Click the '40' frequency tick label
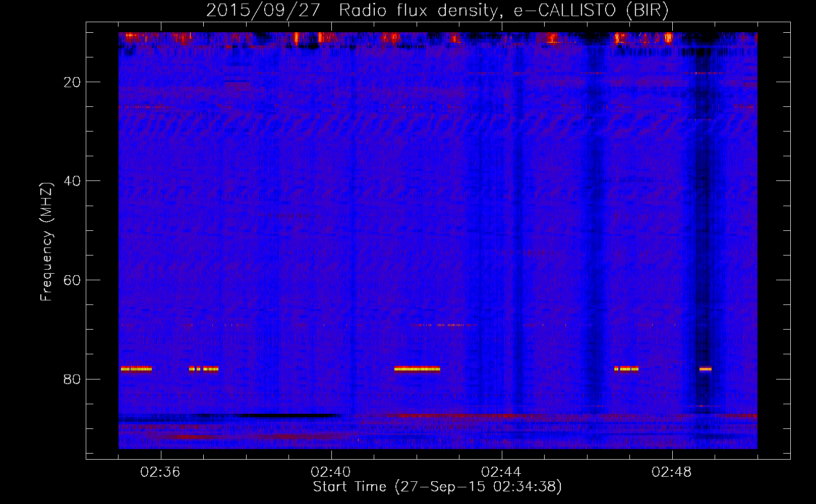816x504 pixels. [73, 181]
